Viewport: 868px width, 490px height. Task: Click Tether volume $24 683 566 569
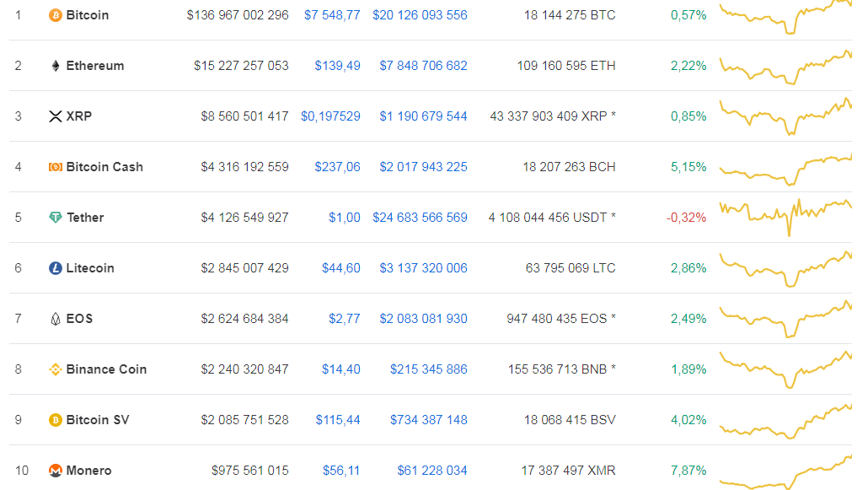point(420,218)
